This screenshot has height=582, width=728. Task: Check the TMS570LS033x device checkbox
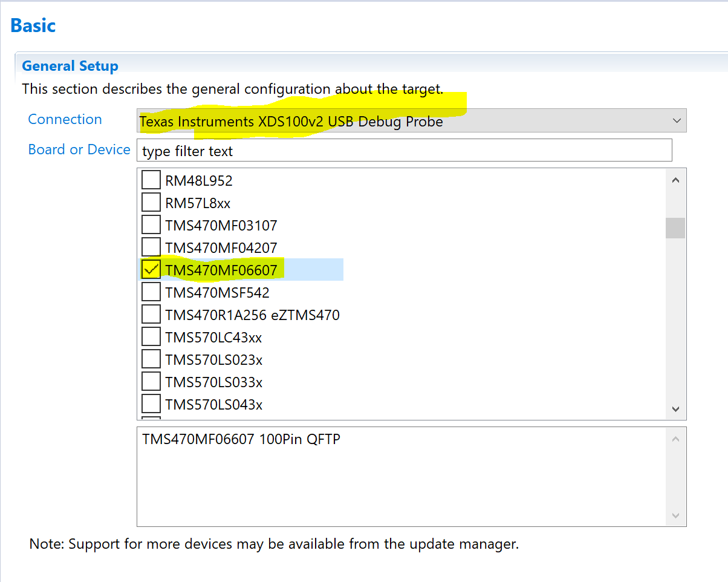tap(151, 382)
